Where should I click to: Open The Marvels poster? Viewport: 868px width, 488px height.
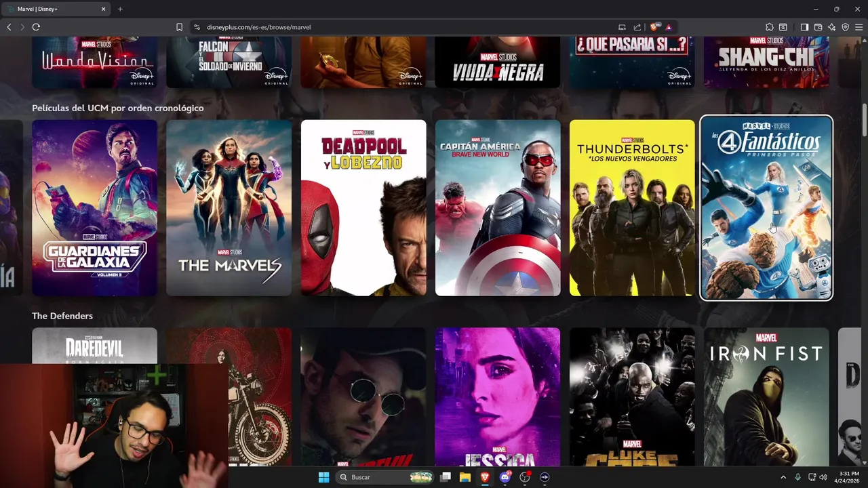pos(229,208)
